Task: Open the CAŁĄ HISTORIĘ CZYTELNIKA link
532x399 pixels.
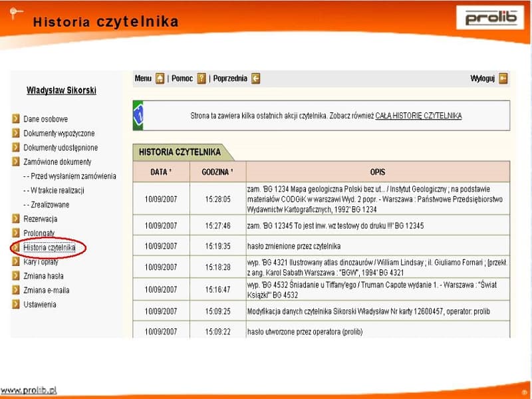Action: (418, 116)
